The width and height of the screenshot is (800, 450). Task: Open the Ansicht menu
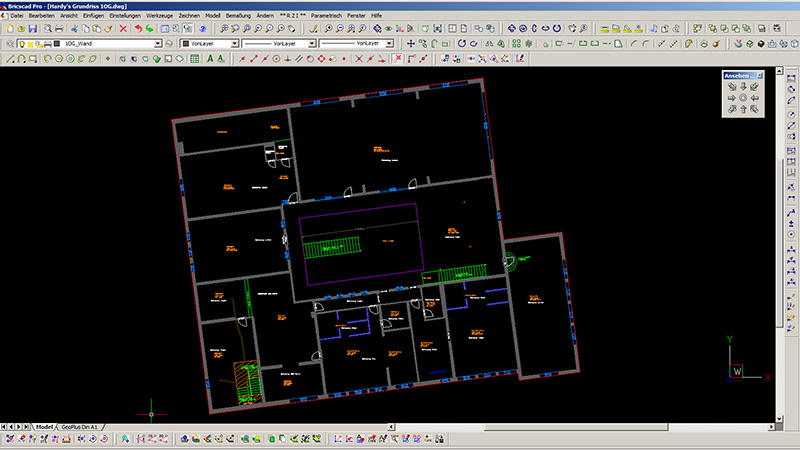click(69, 16)
